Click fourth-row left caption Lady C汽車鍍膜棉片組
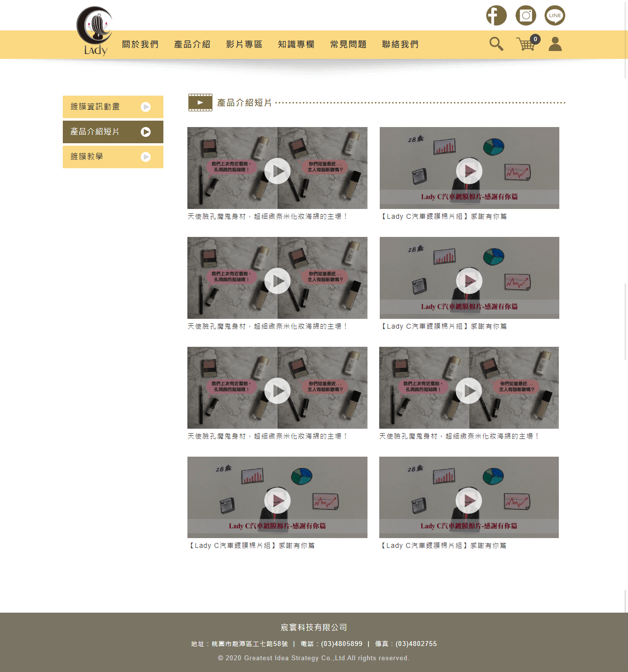Viewport: 628px width, 672px height. click(x=251, y=545)
